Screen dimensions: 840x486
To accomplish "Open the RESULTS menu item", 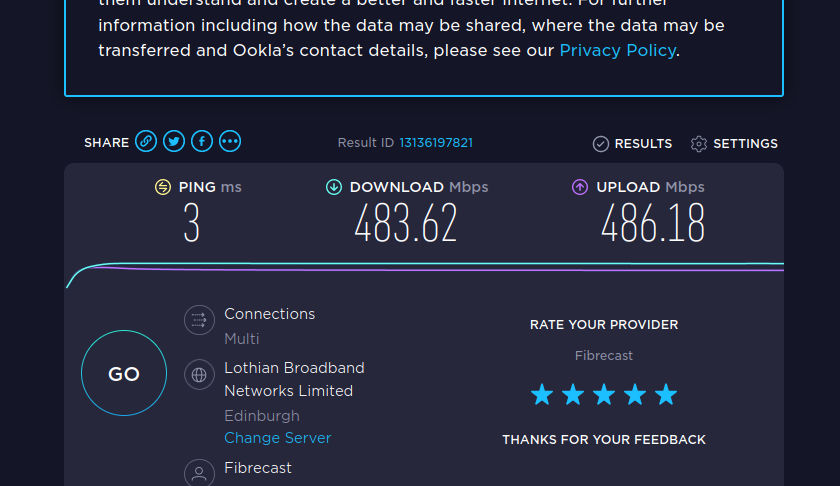I will [632, 144].
